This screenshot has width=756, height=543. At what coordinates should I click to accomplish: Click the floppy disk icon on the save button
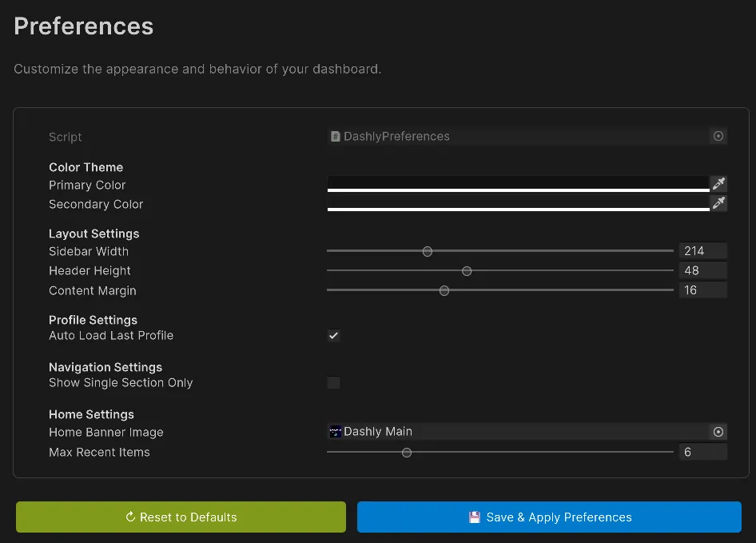(x=476, y=517)
